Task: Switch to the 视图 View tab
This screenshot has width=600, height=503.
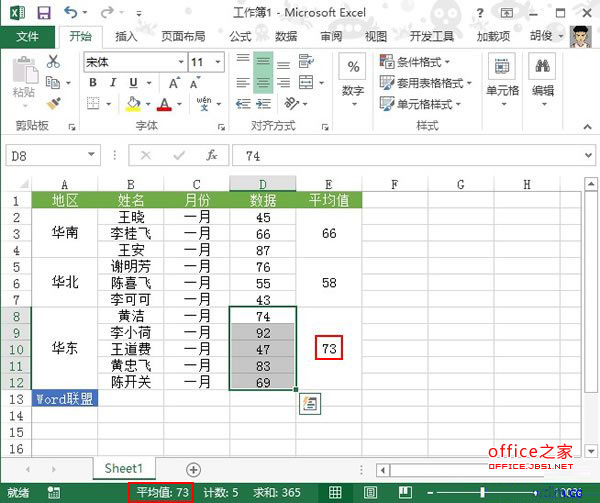Action: [x=376, y=37]
